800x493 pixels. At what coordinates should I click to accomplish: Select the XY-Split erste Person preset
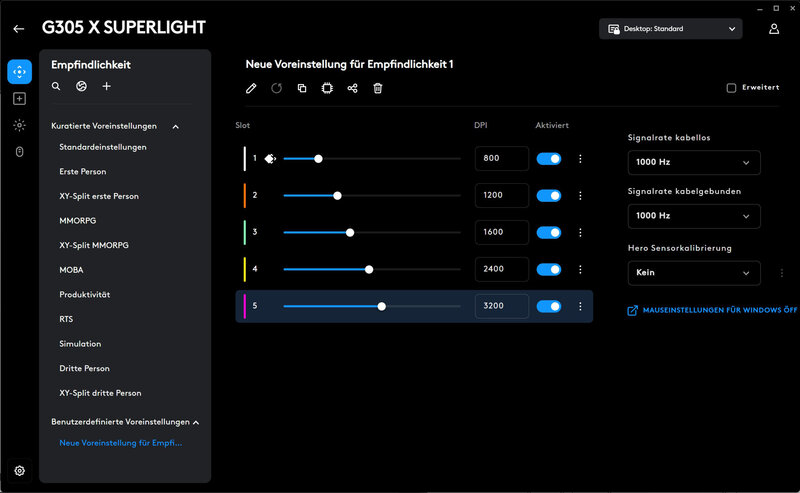tap(99, 196)
